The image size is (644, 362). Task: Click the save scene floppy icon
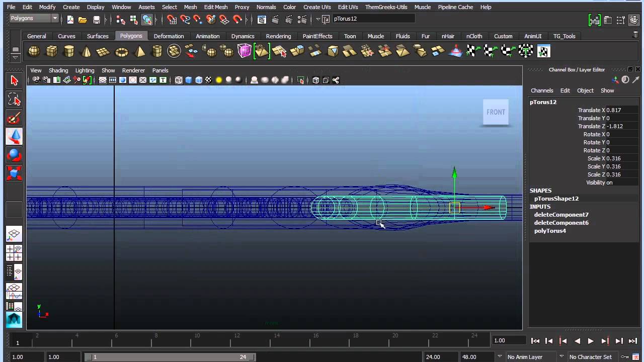[97, 20]
